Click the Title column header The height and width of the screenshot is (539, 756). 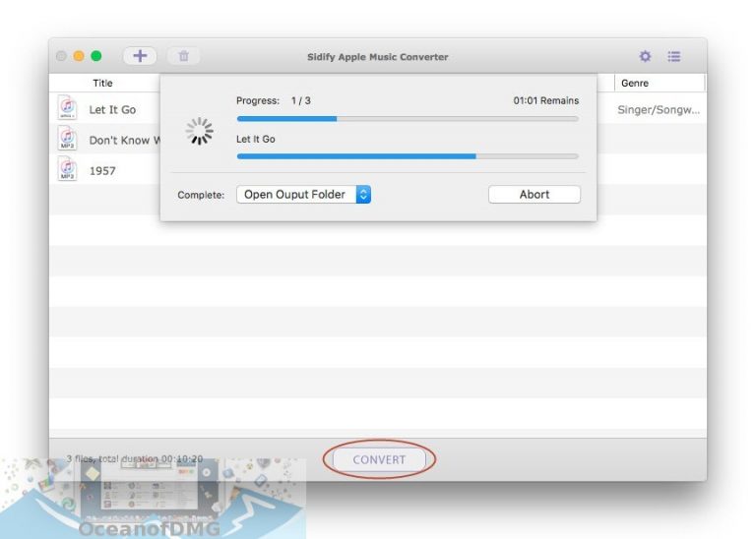click(x=102, y=83)
